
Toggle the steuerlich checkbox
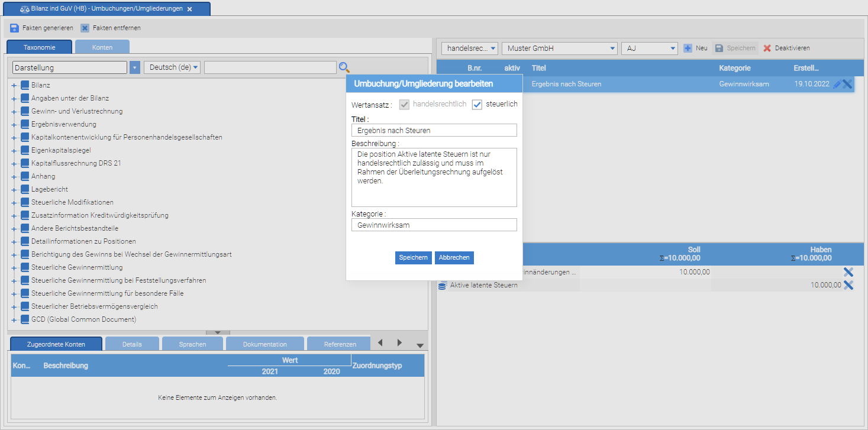[477, 105]
